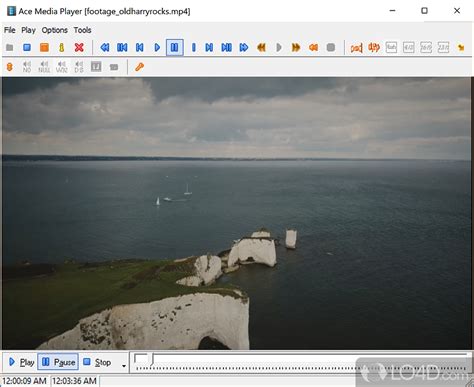The width and height of the screenshot is (474, 387).
Task: Open the Options menu
Action: [x=55, y=30]
